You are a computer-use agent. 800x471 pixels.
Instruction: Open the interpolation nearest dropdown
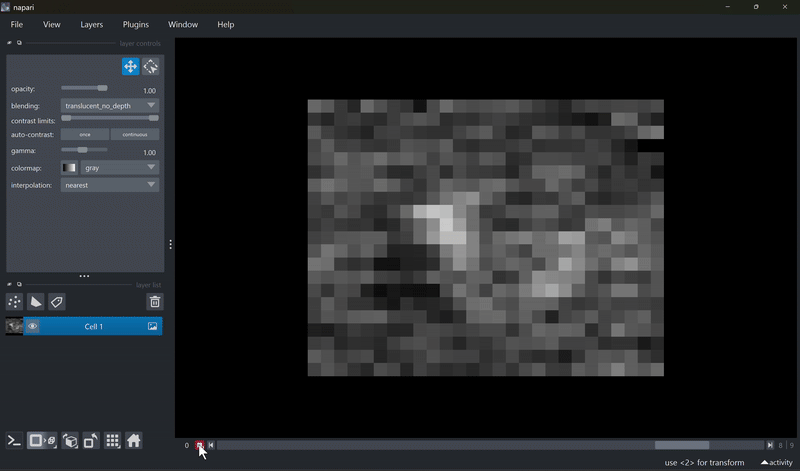point(110,185)
